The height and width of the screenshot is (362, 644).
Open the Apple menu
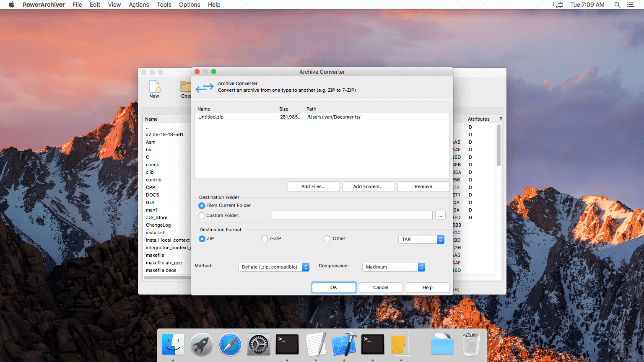(x=11, y=5)
